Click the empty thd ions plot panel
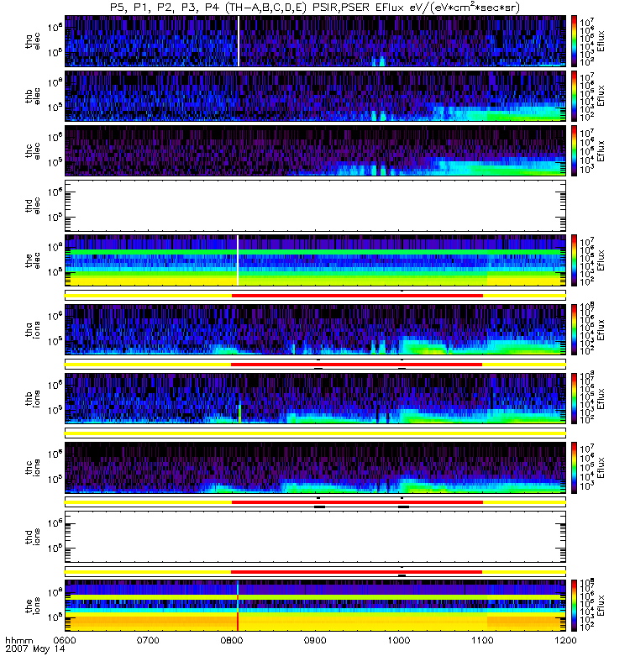The image size is (630, 672). [x=315, y=537]
